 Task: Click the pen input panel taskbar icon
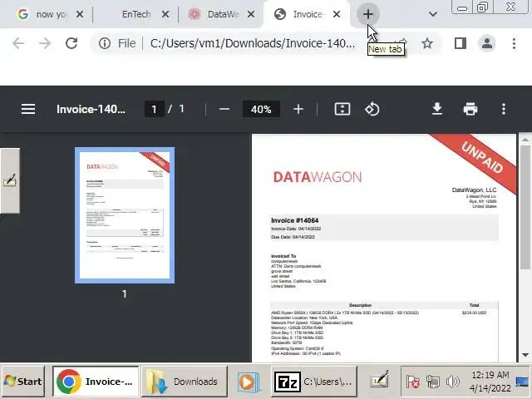(380, 381)
